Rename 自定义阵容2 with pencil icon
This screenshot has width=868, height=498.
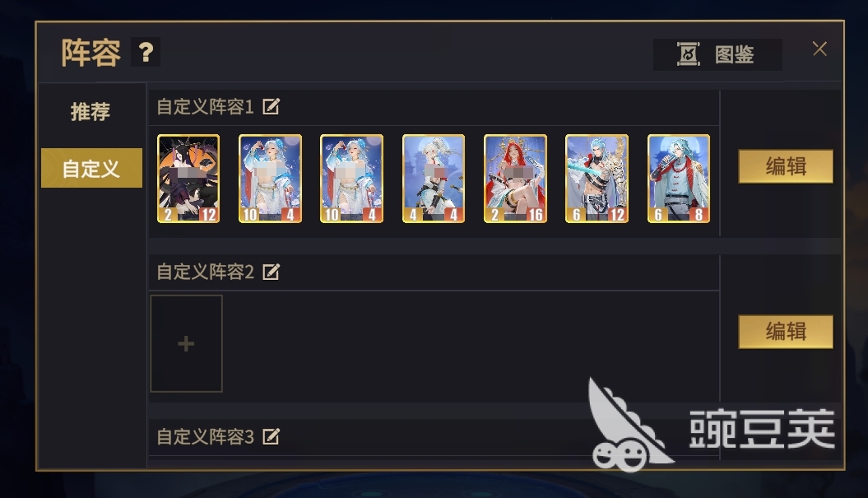[272, 272]
